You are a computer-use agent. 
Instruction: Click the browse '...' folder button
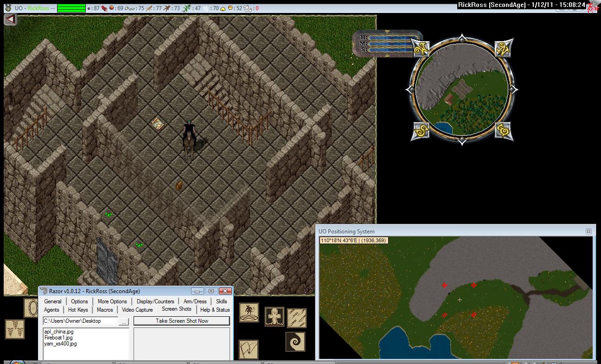[x=124, y=321]
